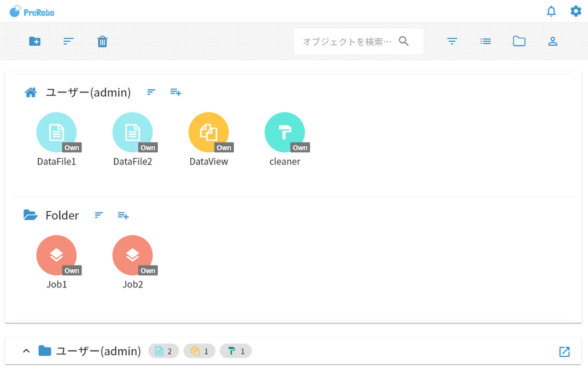
Task: Open bottom panel in new window
Action: click(x=564, y=352)
